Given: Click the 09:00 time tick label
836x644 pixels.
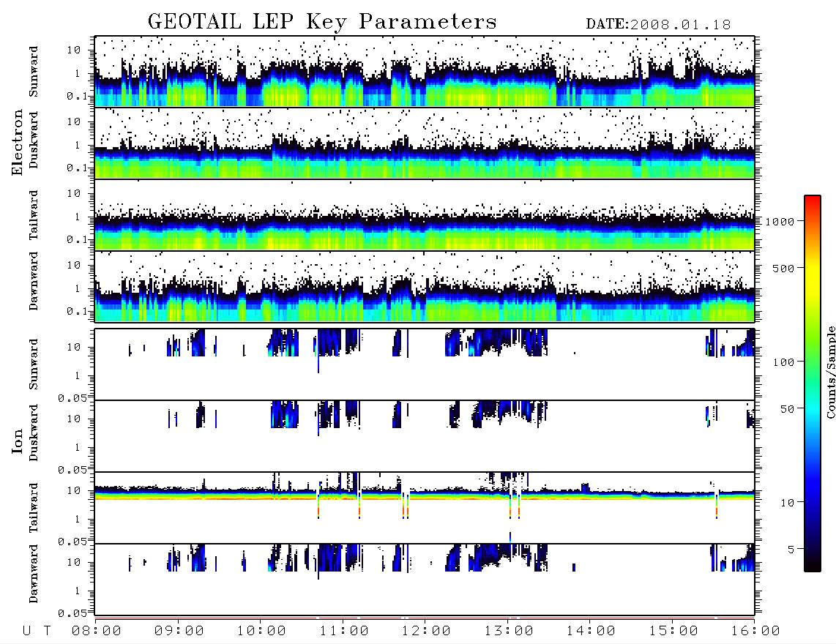Looking at the screenshot, I should [179, 632].
